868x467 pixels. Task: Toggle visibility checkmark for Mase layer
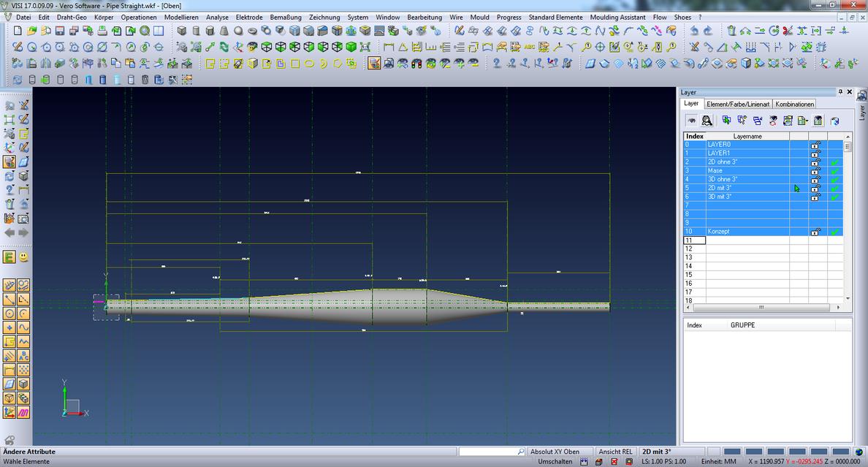[834, 171]
